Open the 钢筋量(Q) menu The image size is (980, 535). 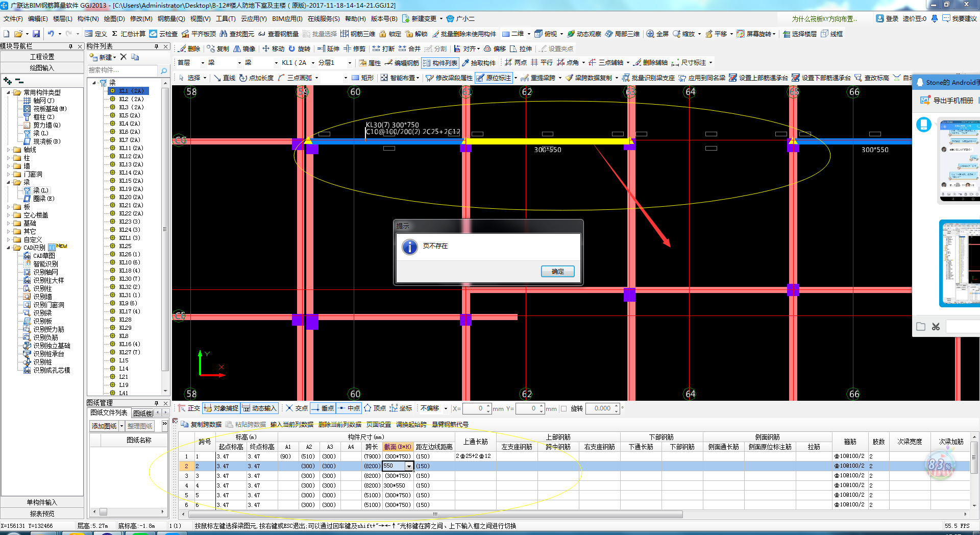click(x=171, y=19)
